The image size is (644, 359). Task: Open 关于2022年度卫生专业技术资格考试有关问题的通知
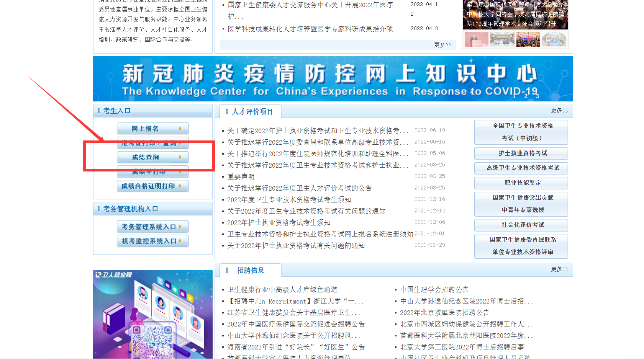click(306, 211)
